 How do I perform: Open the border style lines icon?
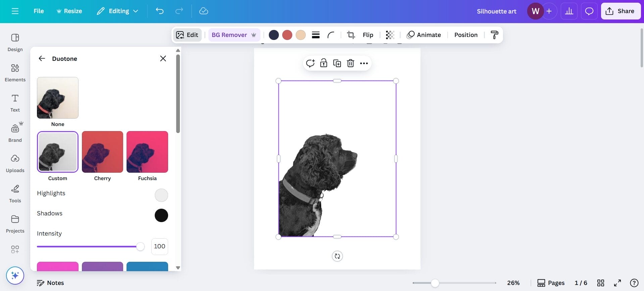point(316,35)
